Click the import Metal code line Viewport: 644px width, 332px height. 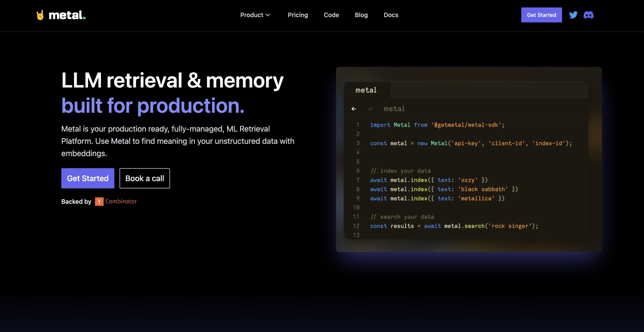click(437, 125)
